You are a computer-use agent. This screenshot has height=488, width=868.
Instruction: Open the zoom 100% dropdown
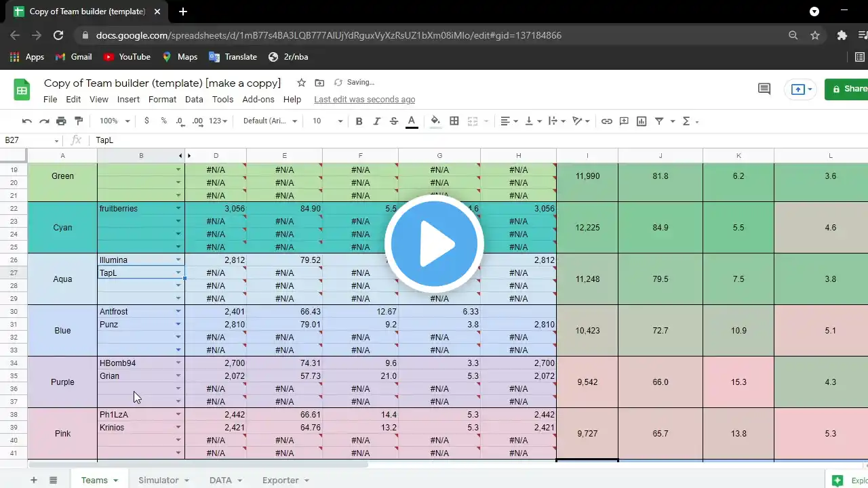115,121
